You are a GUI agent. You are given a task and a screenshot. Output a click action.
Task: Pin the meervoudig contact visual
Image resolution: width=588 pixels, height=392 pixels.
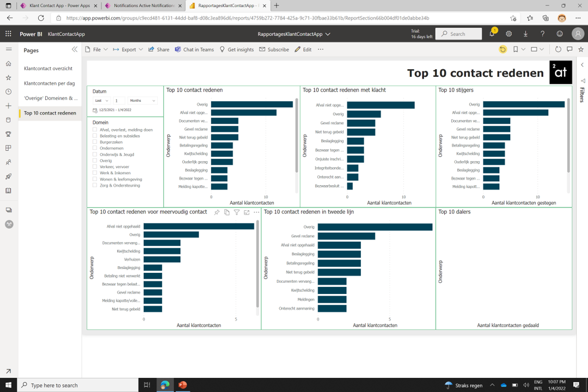(217, 212)
